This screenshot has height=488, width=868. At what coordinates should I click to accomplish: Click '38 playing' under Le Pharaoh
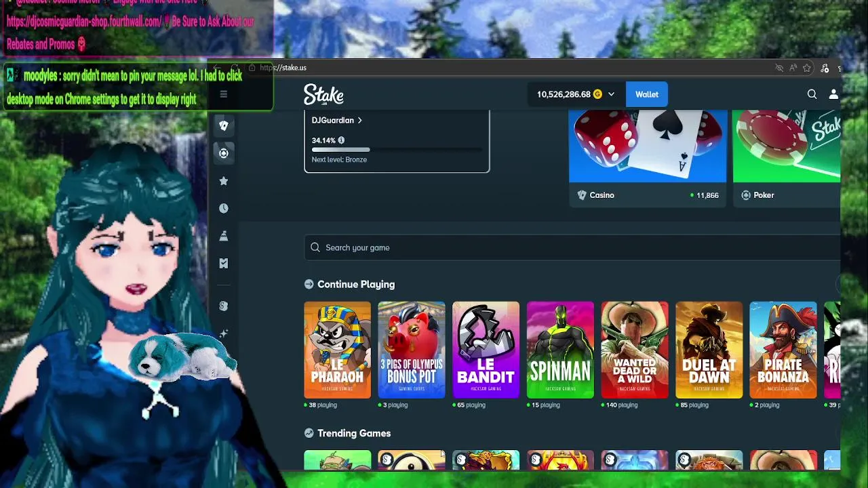point(323,405)
